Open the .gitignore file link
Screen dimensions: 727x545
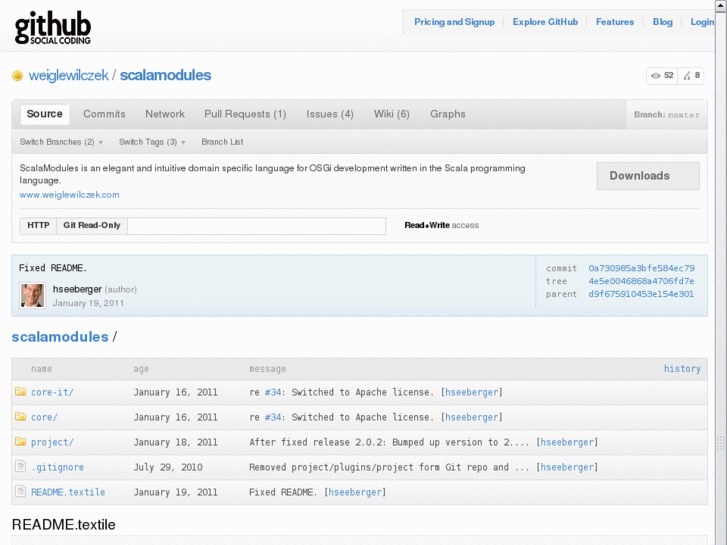pos(57,468)
